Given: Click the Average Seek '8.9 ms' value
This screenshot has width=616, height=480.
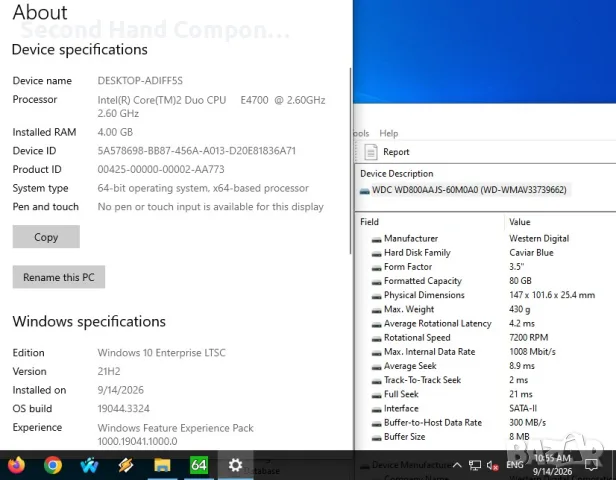Looking at the screenshot, I should [522, 366].
